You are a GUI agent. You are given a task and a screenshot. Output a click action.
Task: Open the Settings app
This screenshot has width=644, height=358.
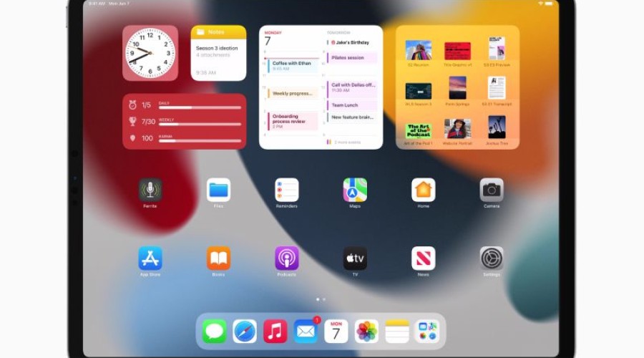[x=492, y=258]
